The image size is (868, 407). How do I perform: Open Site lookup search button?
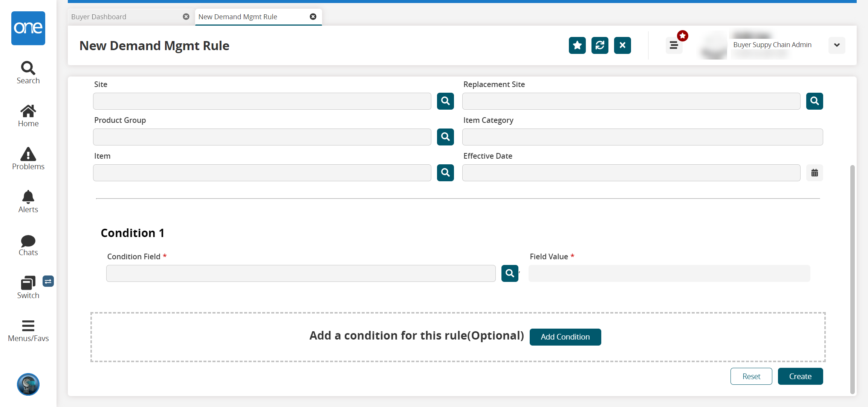click(445, 101)
